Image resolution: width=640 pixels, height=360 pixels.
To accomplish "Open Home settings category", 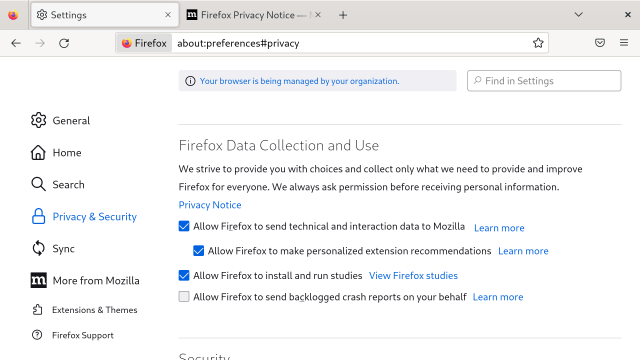I will [x=56, y=153].
